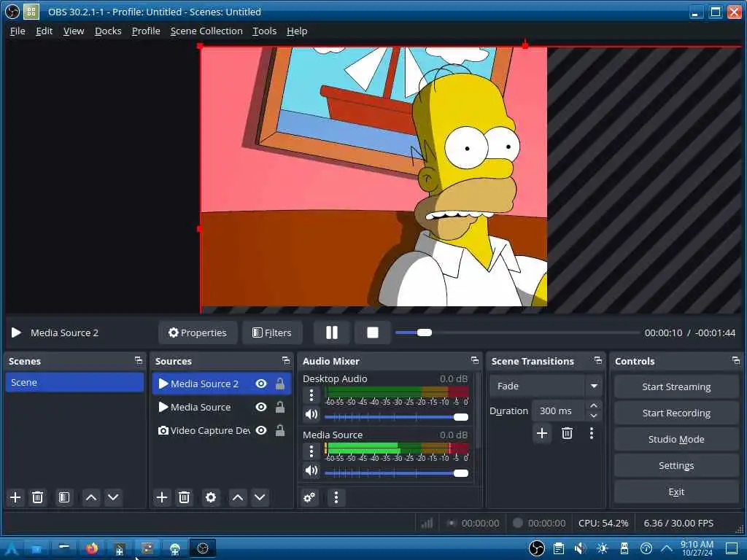This screenshot has width=747, height=560.
Task: Open the Profile menu
Action: point(146,31)
